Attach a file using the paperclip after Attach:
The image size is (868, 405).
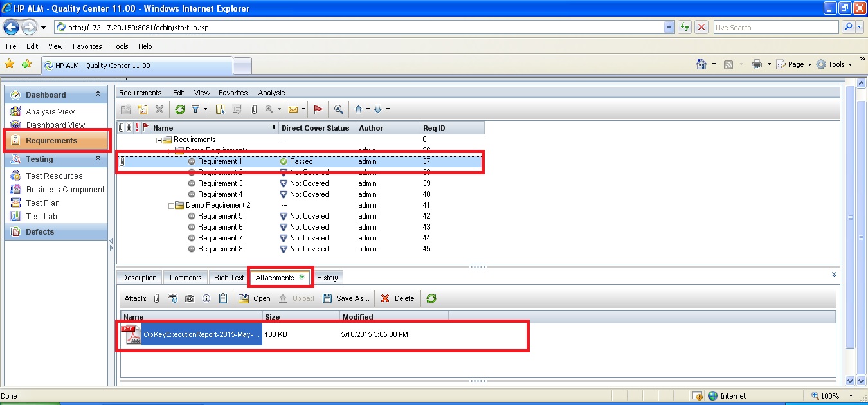(x=156, y=298)
